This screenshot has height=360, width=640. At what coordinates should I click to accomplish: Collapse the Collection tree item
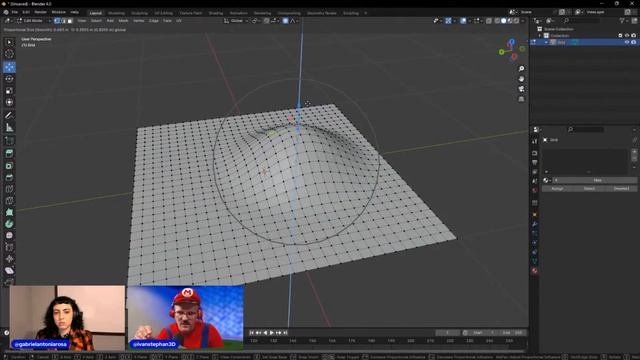click(x=540, y=36)
